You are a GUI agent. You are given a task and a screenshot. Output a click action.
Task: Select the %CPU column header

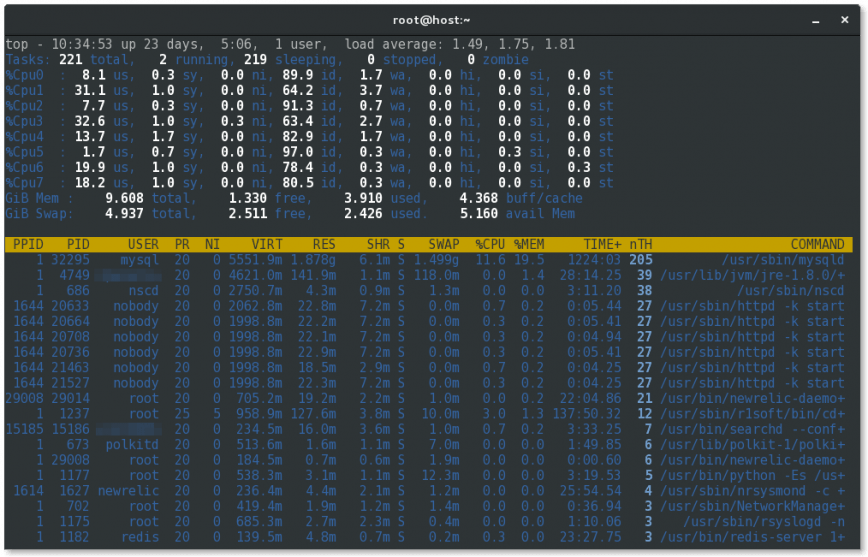point(490,245)
